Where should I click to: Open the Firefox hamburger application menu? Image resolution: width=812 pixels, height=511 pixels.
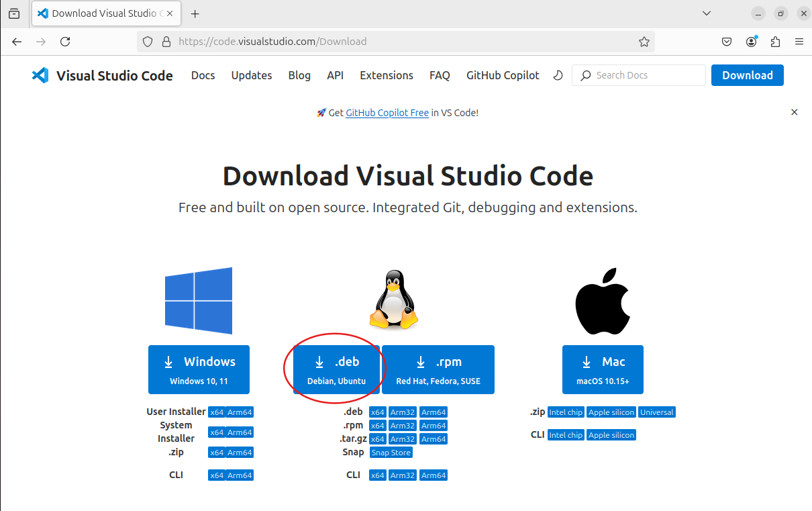(x=799, y=42)
